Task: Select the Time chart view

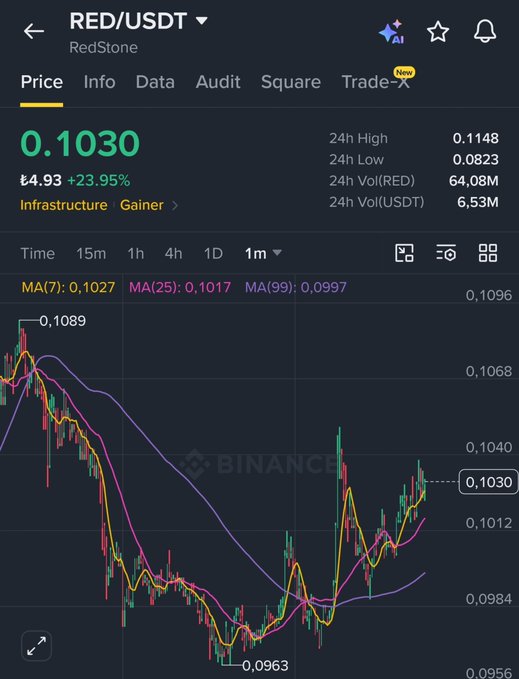Action: pyautogui.click(x=38, y=253)
